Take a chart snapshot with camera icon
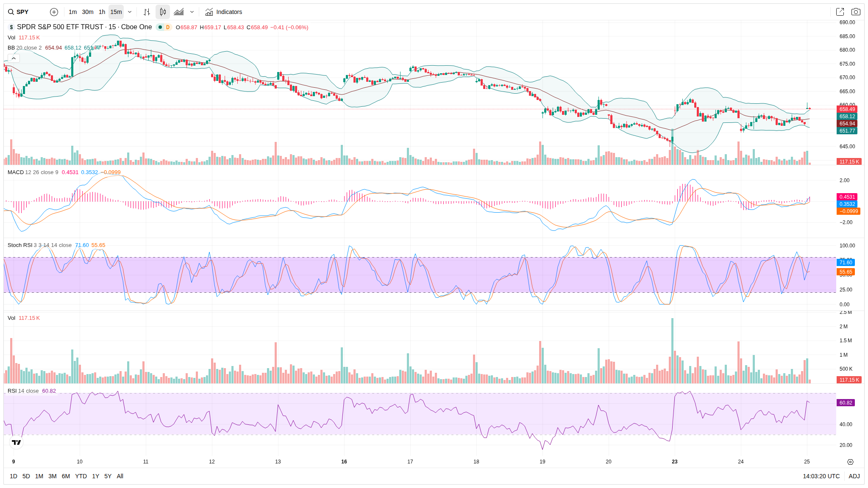Image resolution: width=868 pixels, height=488 pixels. [x=856, y=12]
